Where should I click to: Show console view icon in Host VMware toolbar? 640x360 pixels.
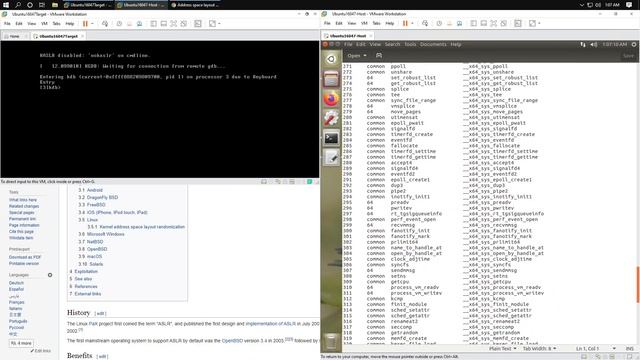click(518, 24)
